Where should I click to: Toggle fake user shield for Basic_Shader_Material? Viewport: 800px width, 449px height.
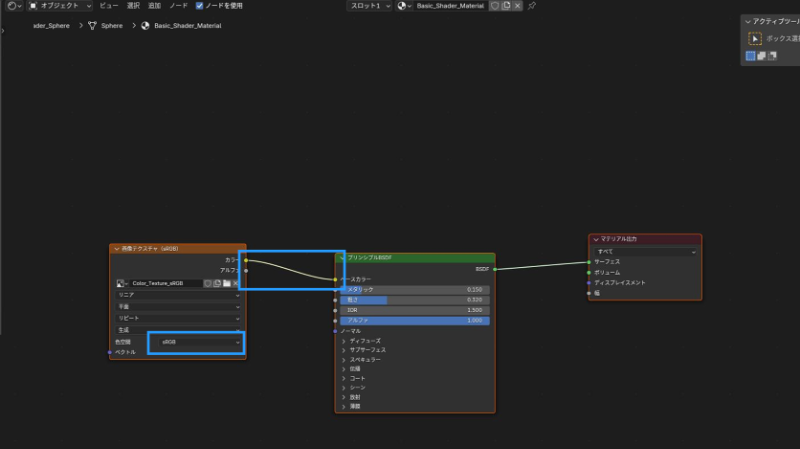494,6
